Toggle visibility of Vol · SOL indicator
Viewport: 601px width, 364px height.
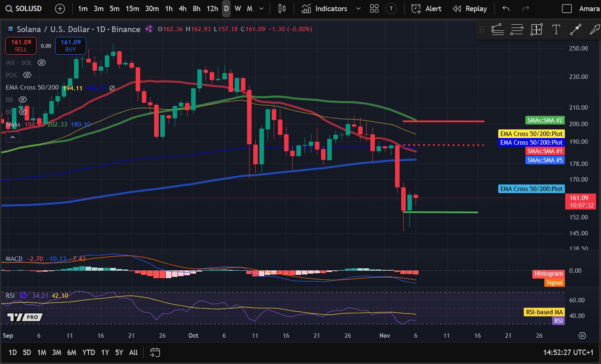(41, 62)
